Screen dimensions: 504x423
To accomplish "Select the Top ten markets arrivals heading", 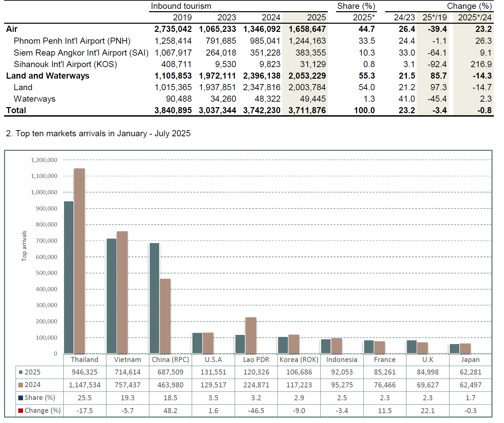I will (x=98, y=134).
